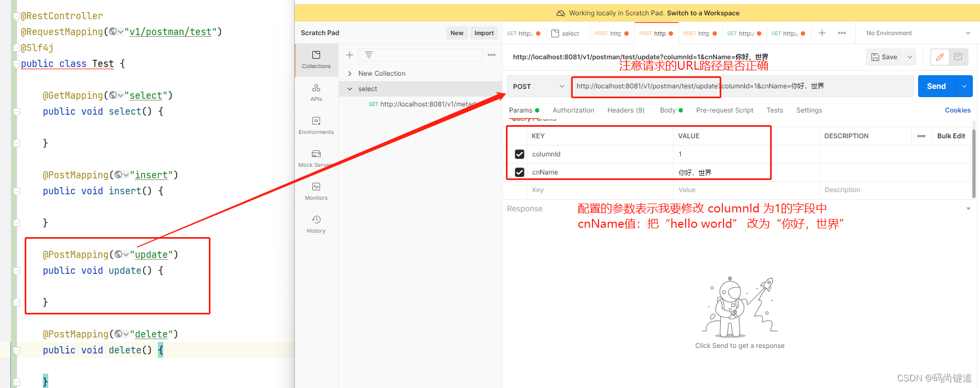
Task: Click the pencil edit icon beside Save
Action: (x=940, y=57)
